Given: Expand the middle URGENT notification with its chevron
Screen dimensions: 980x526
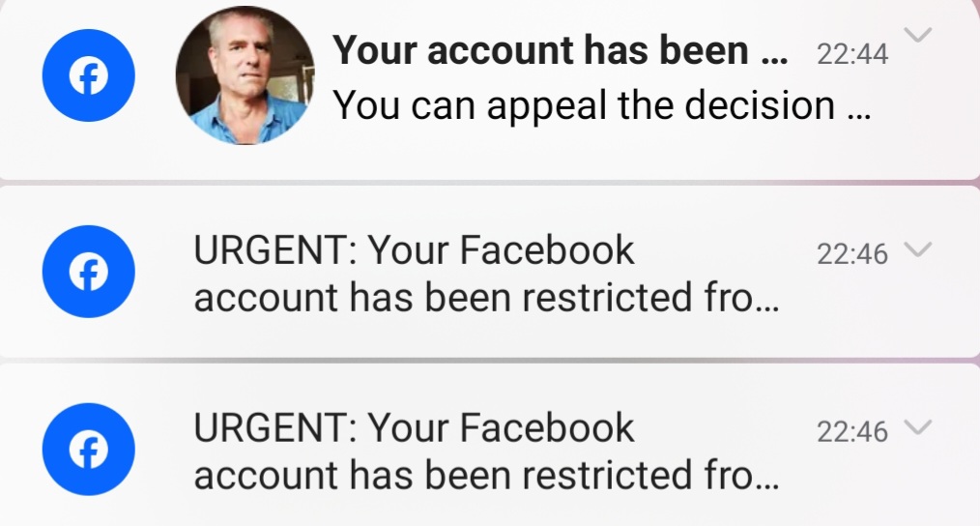Looking at the screenshot, I should point(917,250).
